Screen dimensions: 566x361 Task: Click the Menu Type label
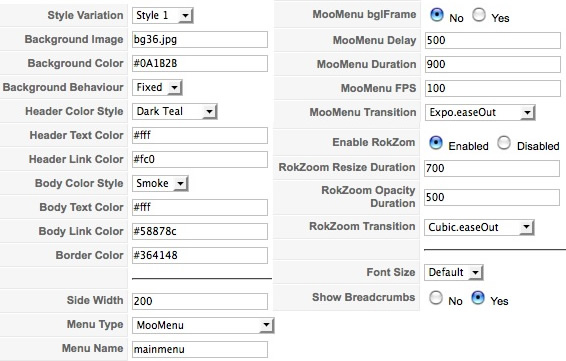tap(95, 324)
